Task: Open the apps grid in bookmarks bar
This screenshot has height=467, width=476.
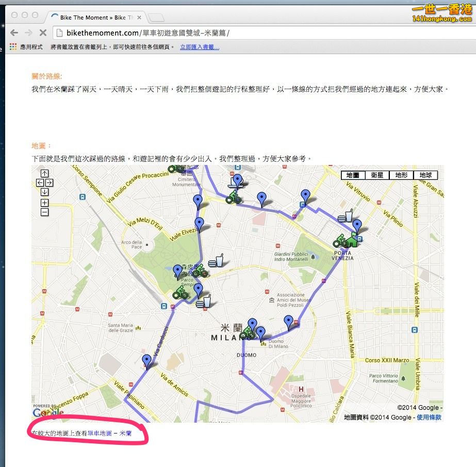Action: 13,47
